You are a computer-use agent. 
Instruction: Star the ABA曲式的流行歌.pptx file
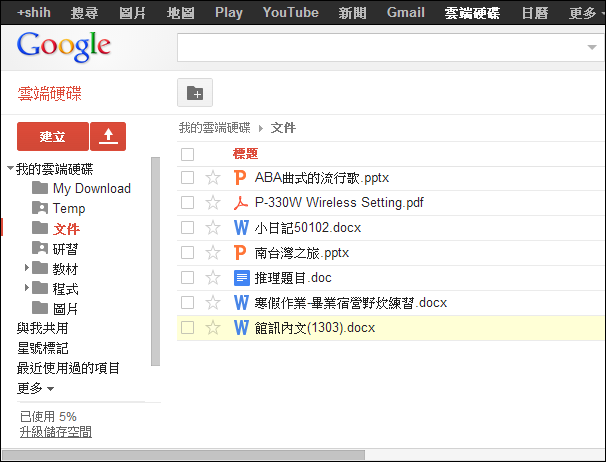213,178
